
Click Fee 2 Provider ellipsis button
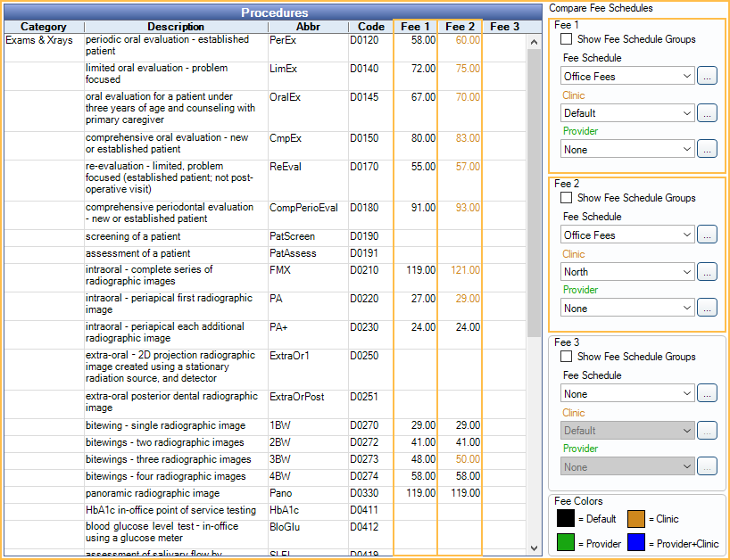tap(707, 308)
